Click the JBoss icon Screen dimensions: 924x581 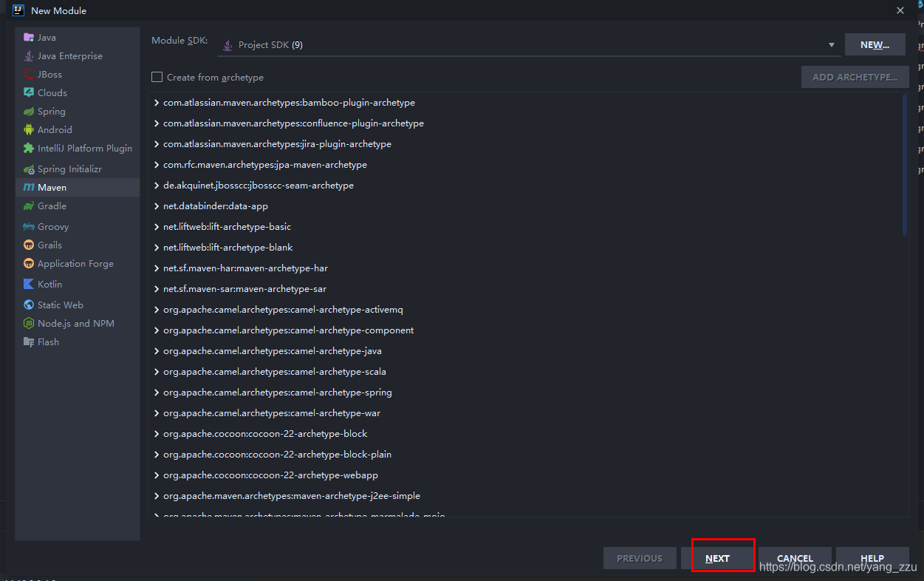29,74
